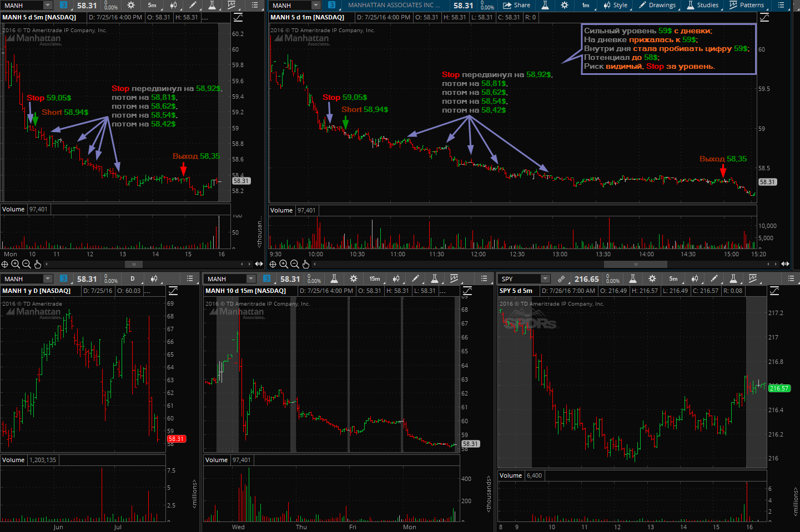Expand the MANH symbol dropdown in 15m chart panel
Image resolution: width=800 pixels, height=532 pixels.
point(250,278)
